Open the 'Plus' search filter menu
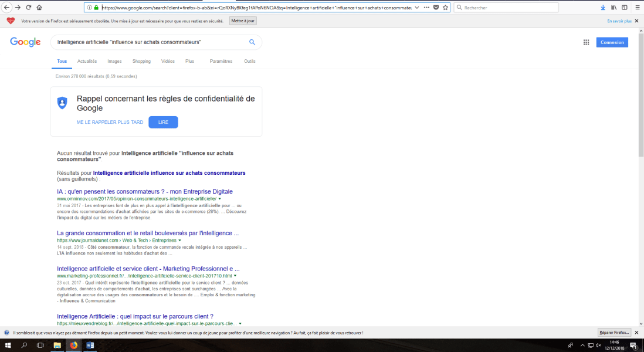This screenshot has width=644, height=352. click(x=189, y=61)
